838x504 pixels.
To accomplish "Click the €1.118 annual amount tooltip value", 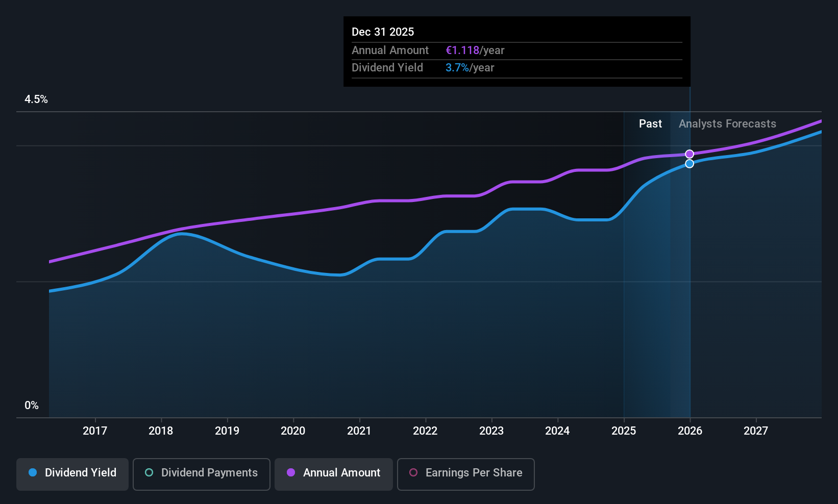I will [x=462, y=51].
